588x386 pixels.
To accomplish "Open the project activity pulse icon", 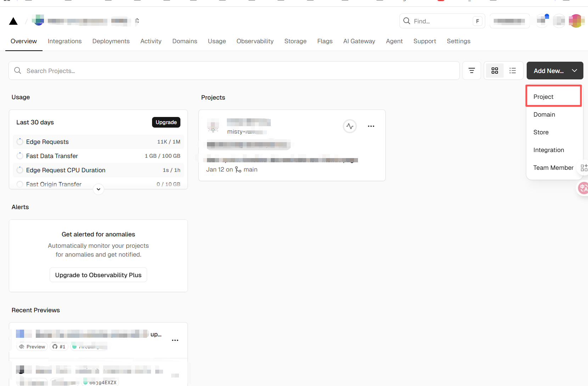I will (349, 126).
